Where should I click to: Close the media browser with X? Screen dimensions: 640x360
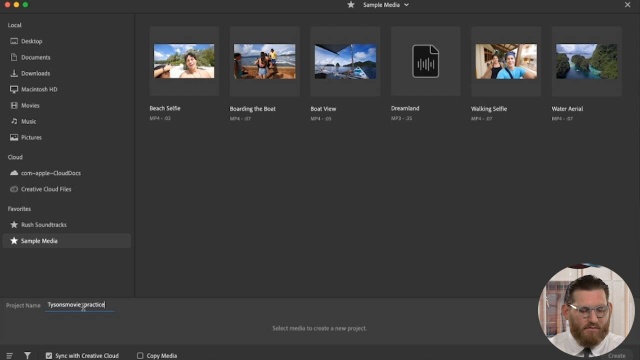coord(627,5)
